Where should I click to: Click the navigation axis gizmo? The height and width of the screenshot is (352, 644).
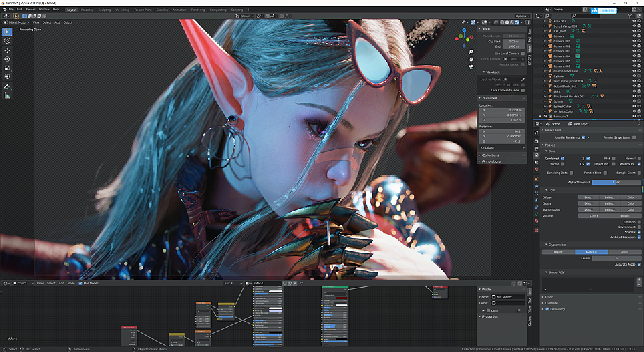tap(464, 37)
